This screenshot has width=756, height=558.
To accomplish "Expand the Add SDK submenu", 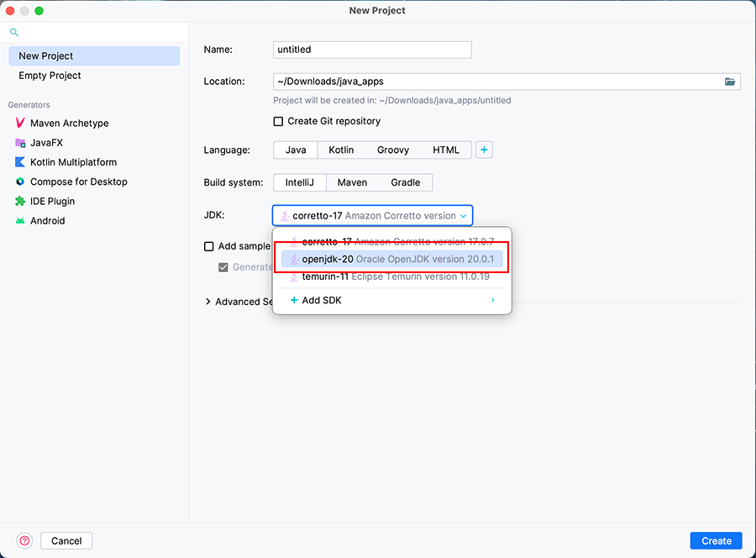I will (492, 300).
